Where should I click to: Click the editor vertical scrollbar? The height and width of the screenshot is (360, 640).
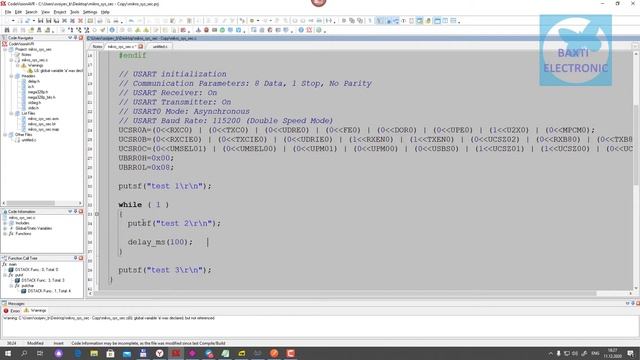[636, 171]
